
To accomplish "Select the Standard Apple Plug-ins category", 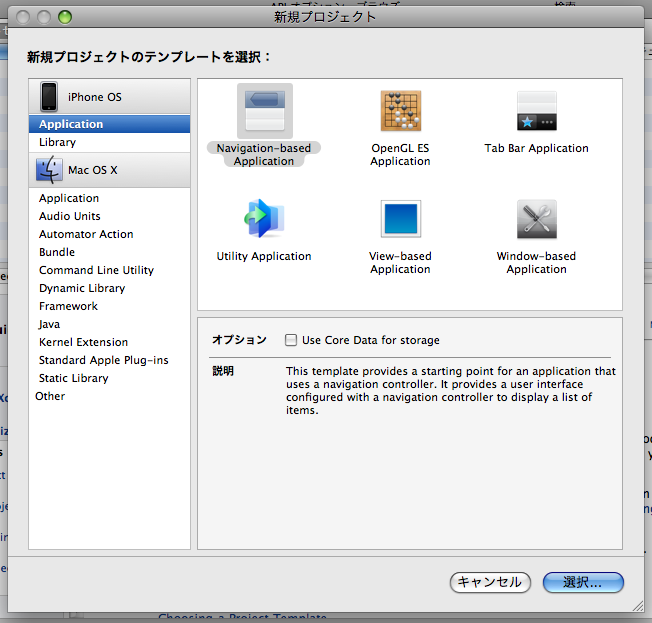I will (109, 360).
